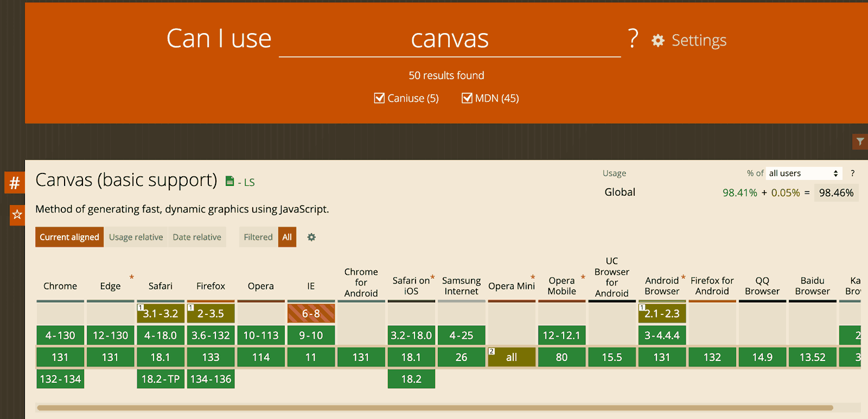Click the Edge browser asterisk note

(131, 278)
